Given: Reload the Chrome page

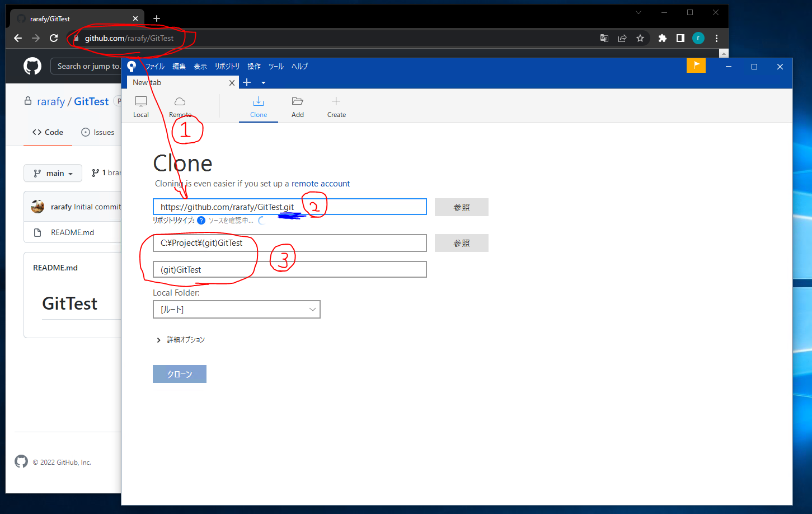Looking at the screenshot, I should [54, 38].
